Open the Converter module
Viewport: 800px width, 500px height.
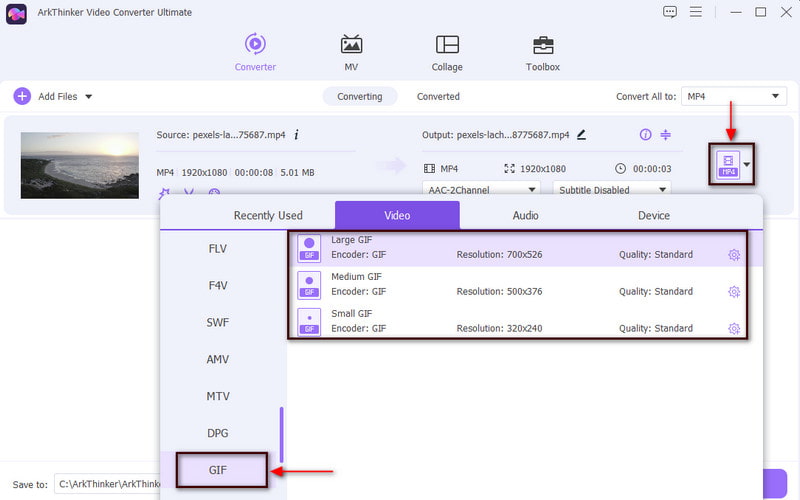click(x=255, y=52)
